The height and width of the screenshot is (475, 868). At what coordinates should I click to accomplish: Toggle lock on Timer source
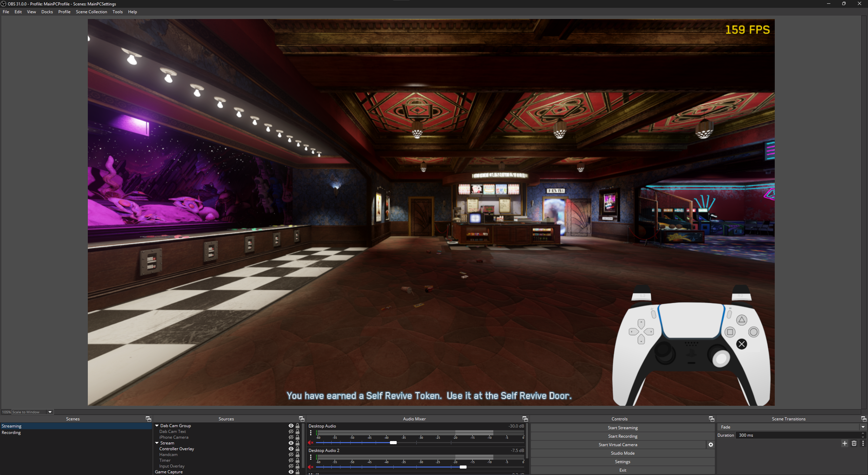(297, 460)
